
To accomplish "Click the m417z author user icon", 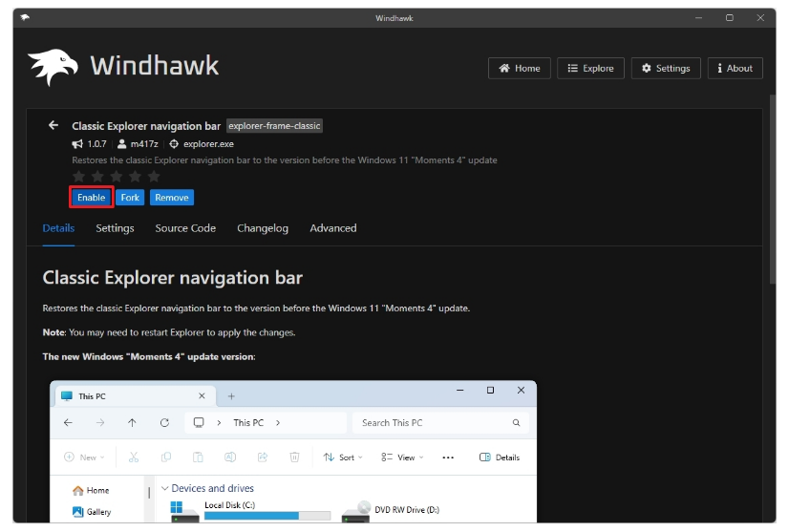I will tap(122, 144).
